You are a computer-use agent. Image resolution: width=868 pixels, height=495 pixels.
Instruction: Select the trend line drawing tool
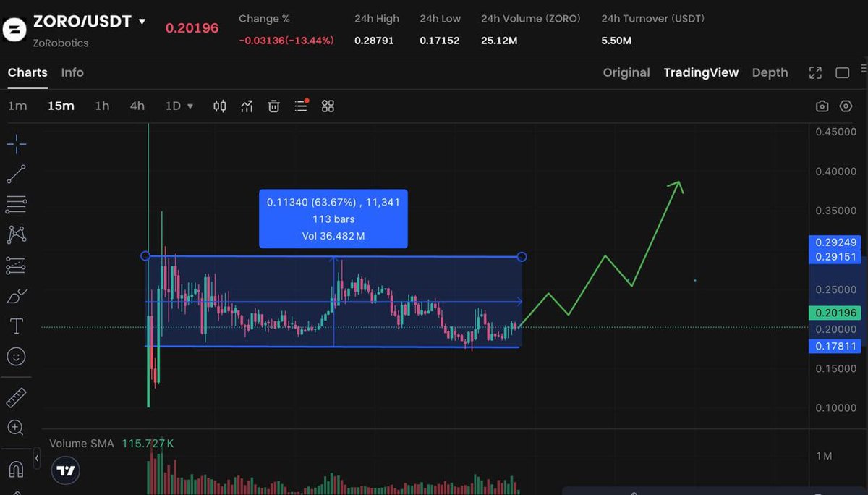pyautogui.click(x=16, y=174)
